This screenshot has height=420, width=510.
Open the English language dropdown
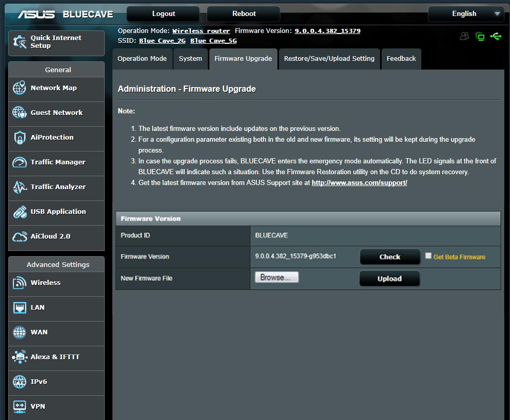coord(466,14)
